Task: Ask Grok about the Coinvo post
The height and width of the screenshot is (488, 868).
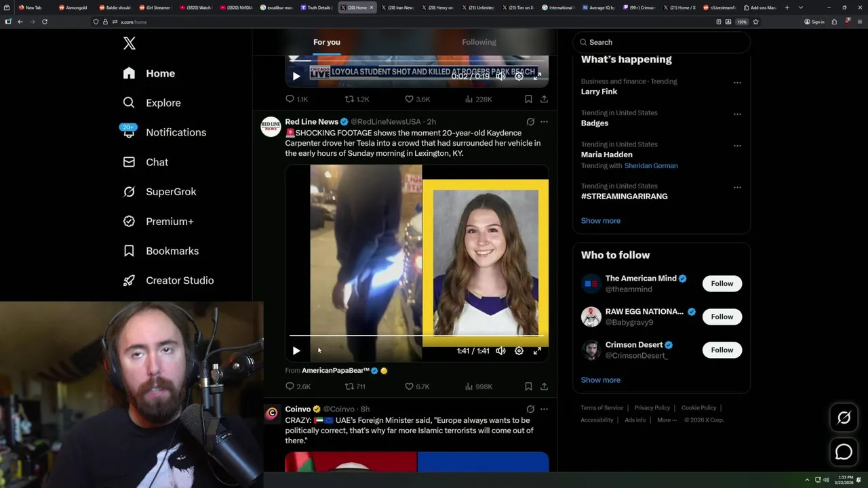Action: click(x=530, y=409)
